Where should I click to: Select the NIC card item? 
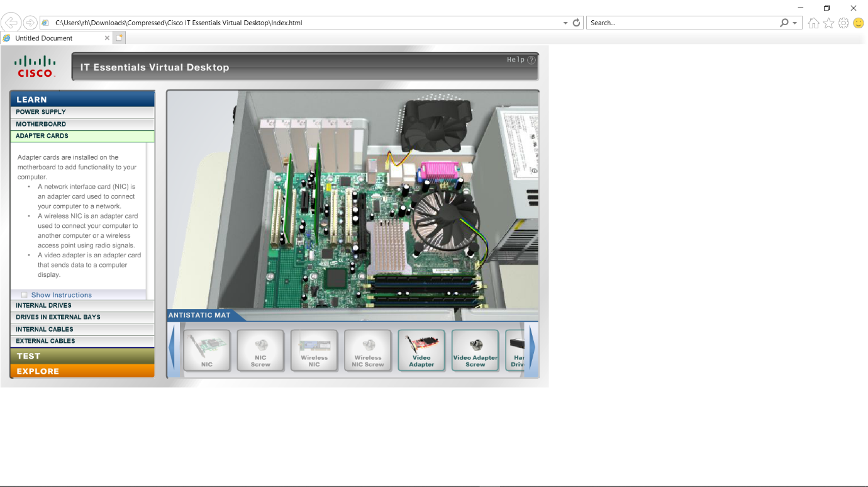207,350
